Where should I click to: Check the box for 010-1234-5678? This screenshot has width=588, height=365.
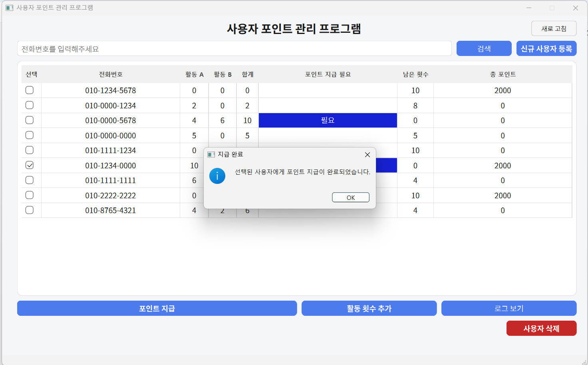tap(30, 90)
